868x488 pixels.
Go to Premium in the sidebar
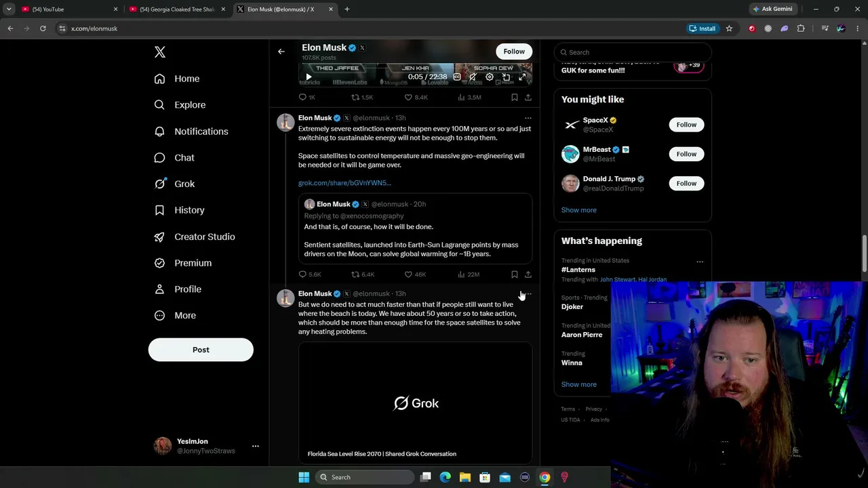(183, 263)
